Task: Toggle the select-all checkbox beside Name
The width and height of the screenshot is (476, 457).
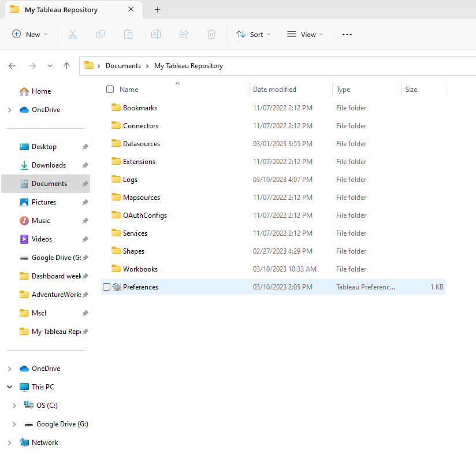Action: click(x=110, y=90)
